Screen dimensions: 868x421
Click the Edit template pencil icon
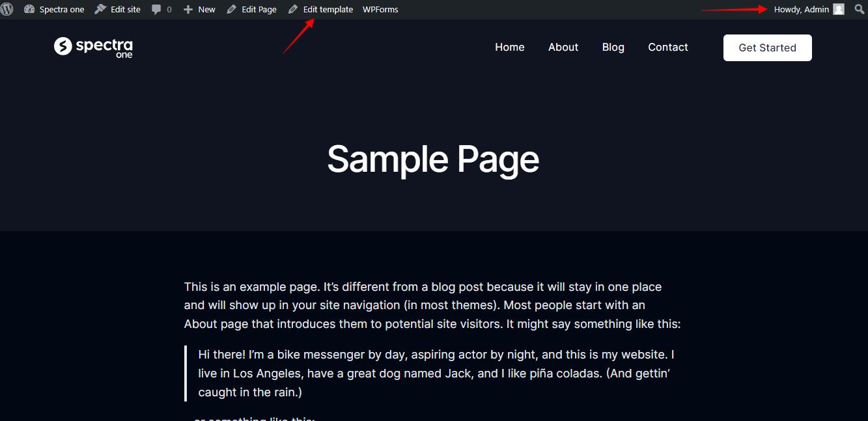point(293,9)
